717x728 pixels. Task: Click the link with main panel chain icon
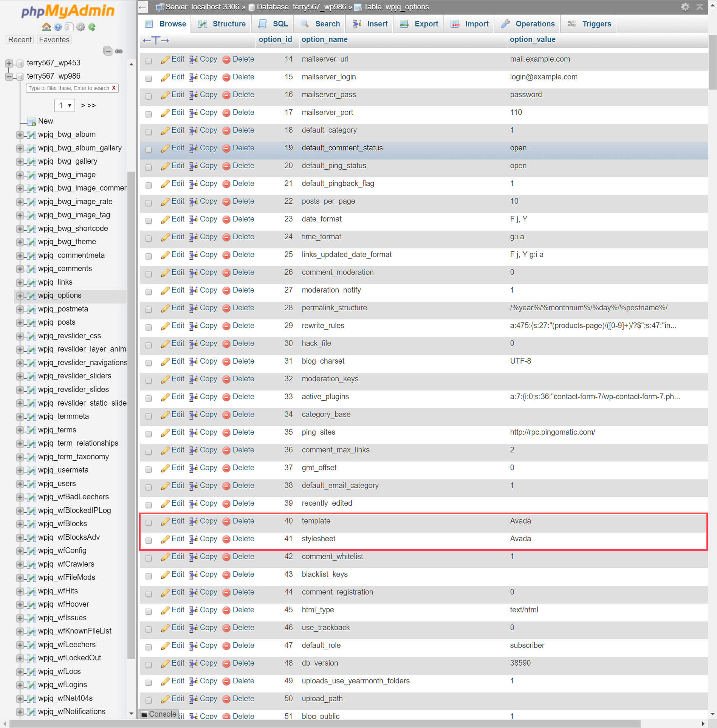tap(119, 51)
